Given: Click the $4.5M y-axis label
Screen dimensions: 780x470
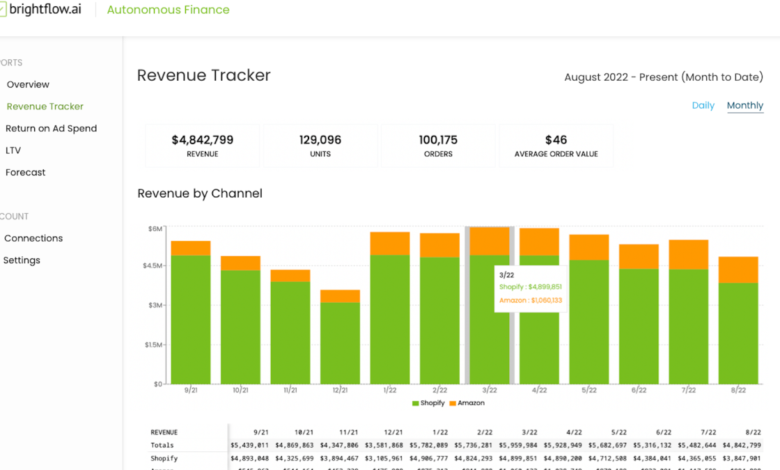Looking at the screenshot, I should pos(153,266).
